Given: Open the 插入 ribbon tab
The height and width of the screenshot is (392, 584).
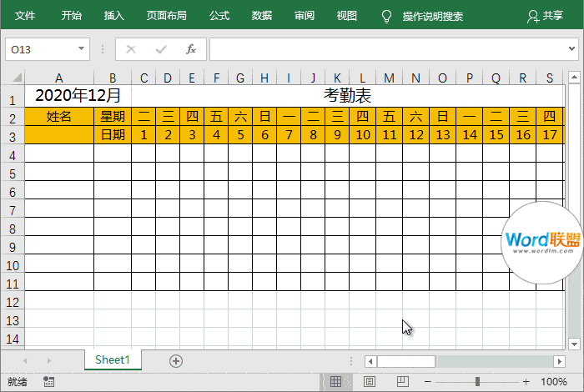Looking at the screenshot, I should coord(114,16).
